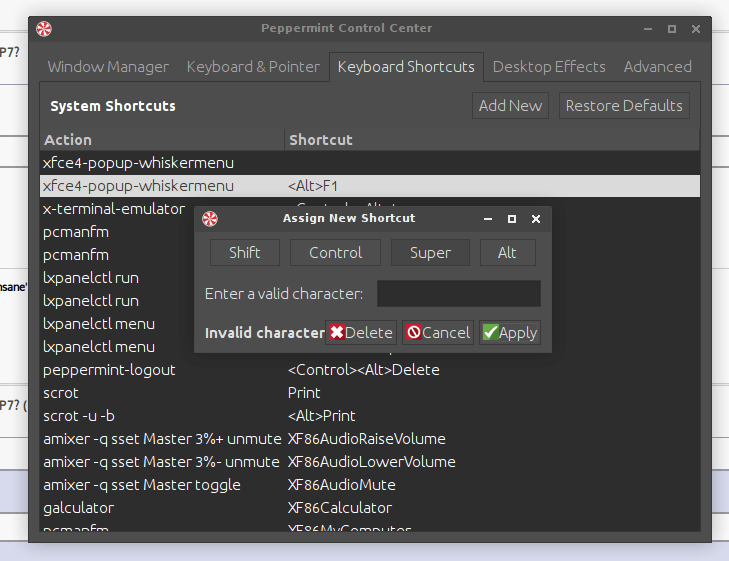This screenshot has height=561, width=729.
Task: Focus the valid character input field
Action: [458, 293]
